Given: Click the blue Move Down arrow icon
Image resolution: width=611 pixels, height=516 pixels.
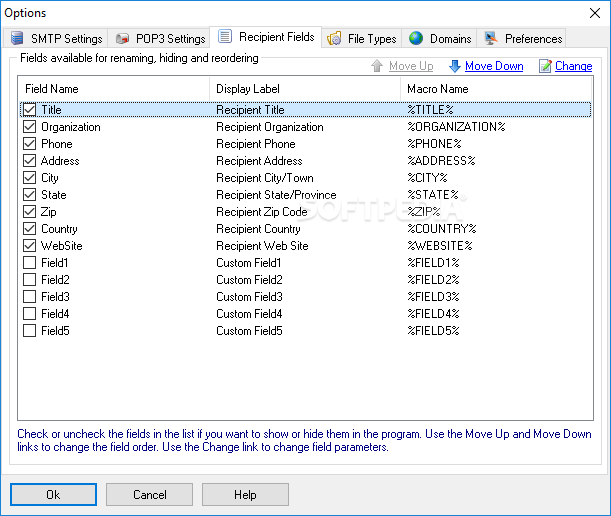Looking at the screenshot, I should pyautogui.click(x=454, y=66).
